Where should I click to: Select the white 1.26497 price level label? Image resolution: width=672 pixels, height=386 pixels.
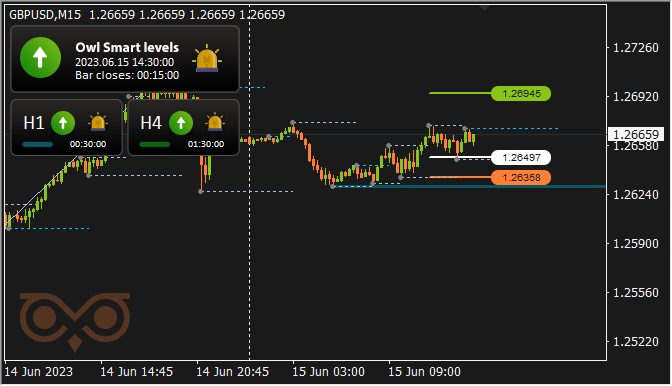coord(521,158)
